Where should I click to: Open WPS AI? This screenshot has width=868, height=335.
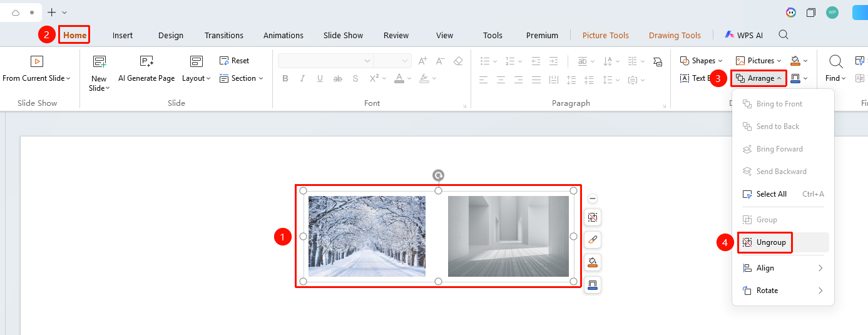(x=744, y=35)
